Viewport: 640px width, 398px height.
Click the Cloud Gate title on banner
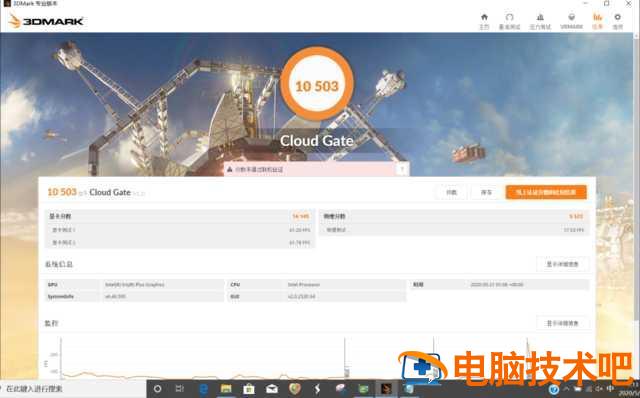coord(317,140)
